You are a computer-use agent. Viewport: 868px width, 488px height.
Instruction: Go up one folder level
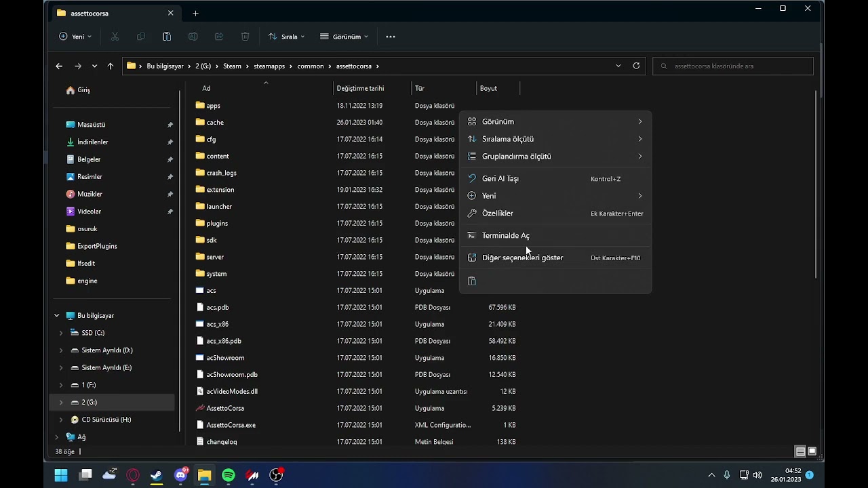point(111,66)
